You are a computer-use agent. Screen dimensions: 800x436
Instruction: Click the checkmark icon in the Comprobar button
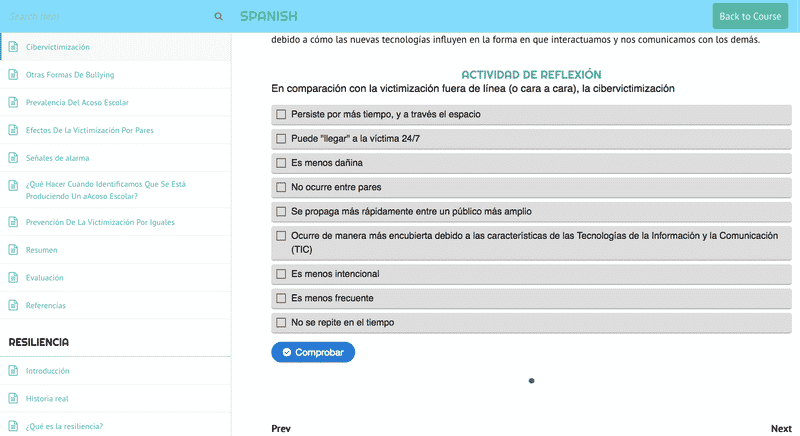[x=287, y=352]
